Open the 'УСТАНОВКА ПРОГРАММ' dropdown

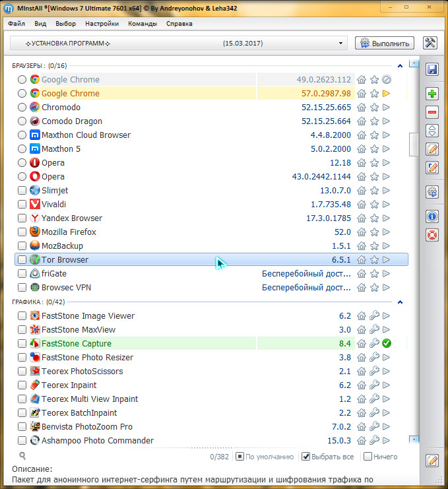click(179, 43)
